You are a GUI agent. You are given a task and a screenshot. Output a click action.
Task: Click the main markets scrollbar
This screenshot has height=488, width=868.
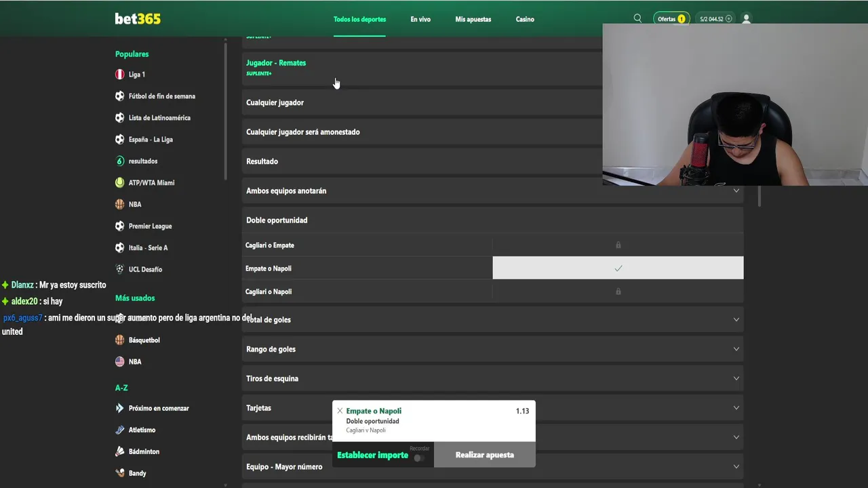pyautogui.click(x=759, y=197)
